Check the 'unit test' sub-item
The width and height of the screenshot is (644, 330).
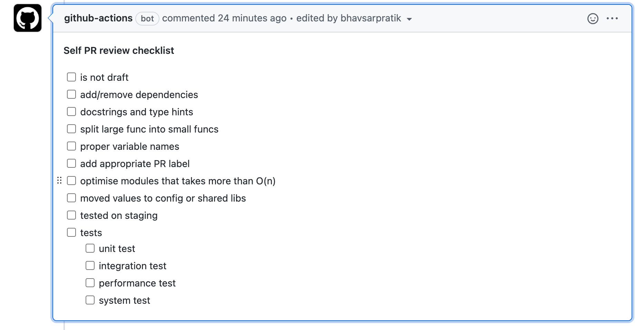pos(90,248)
